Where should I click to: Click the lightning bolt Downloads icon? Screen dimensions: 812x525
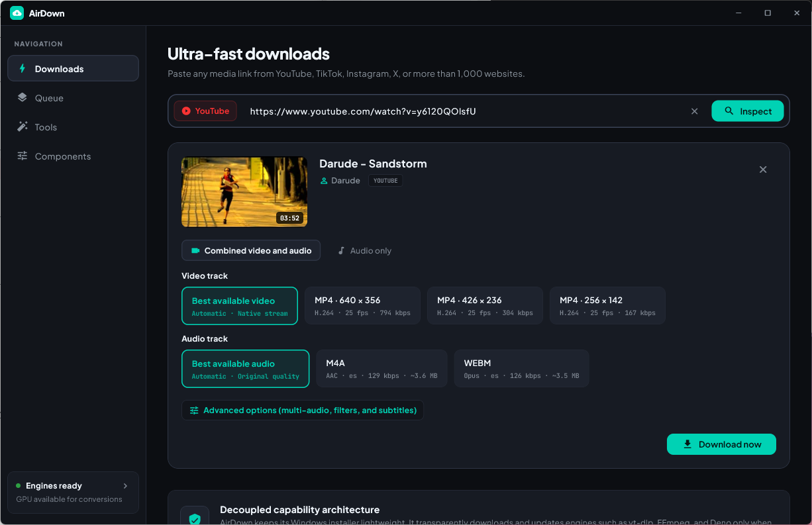(x=23, y=68)
